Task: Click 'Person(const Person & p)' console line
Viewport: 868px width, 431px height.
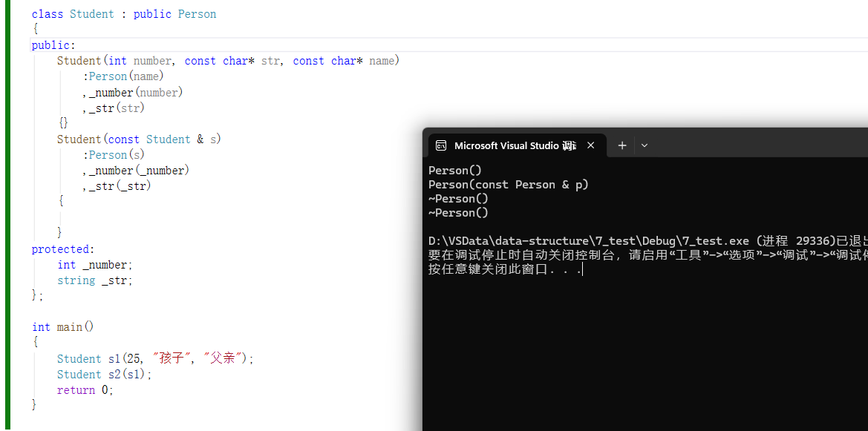Action: click(509, 185)
